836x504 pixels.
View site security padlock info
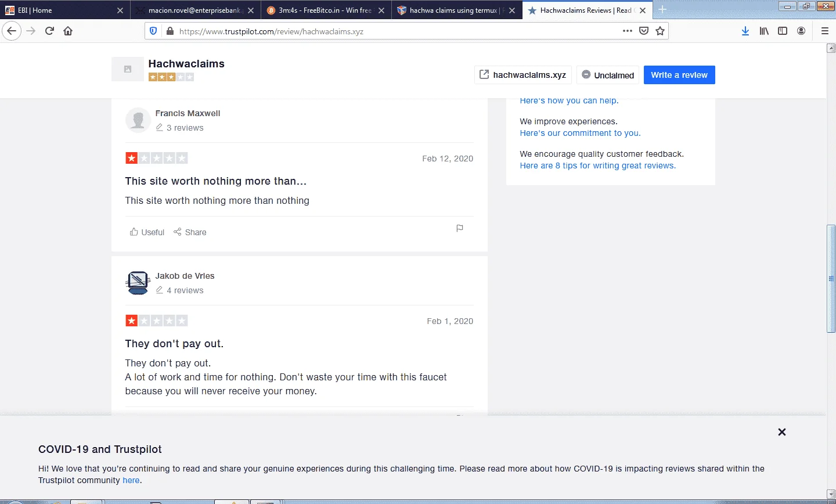170,31
